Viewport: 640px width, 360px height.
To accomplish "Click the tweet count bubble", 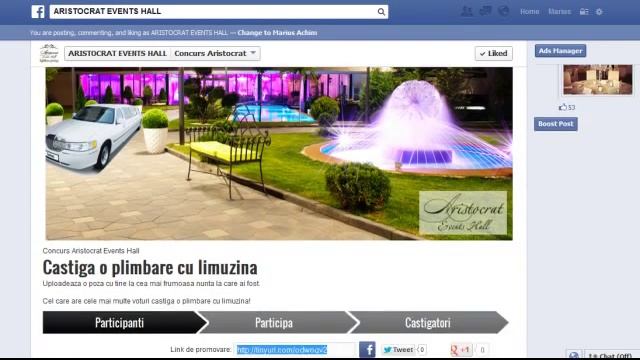I will pos(422,350).
